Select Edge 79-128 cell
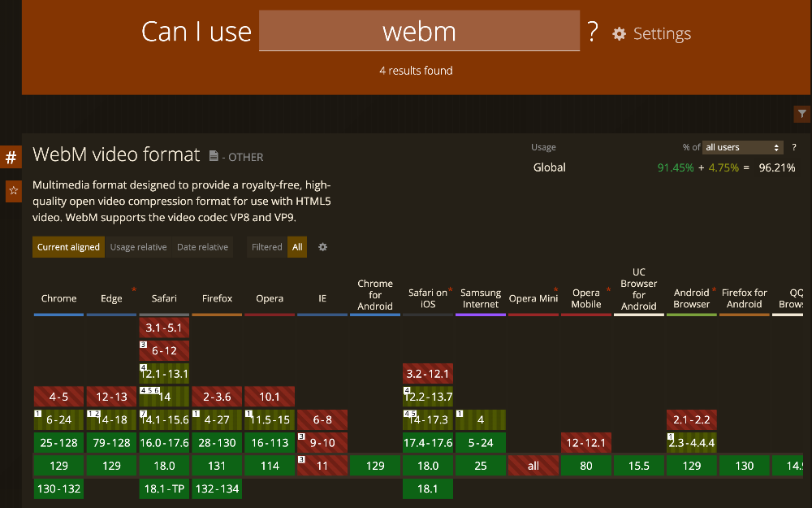The width and height of the screenshot is (812, 508). (x=111, y=443)
